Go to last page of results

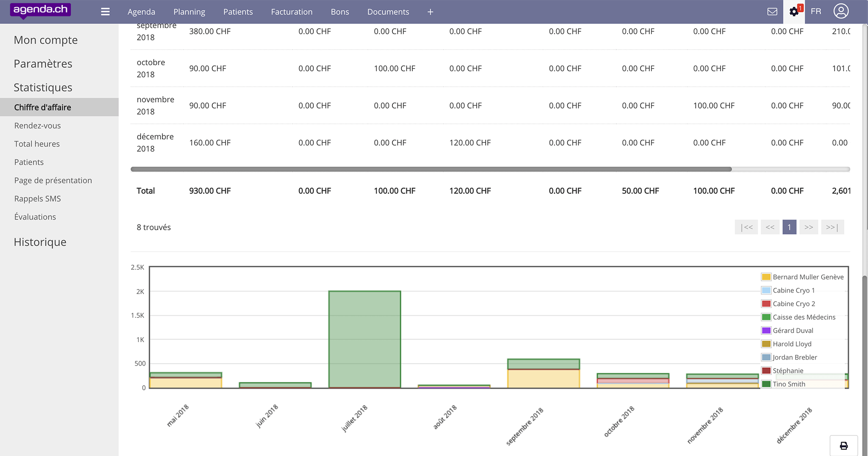pyautogui.click(x=832, y=227)
